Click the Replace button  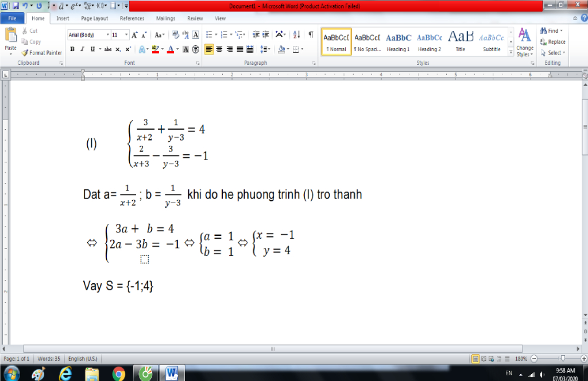click(x=553, y=42)
